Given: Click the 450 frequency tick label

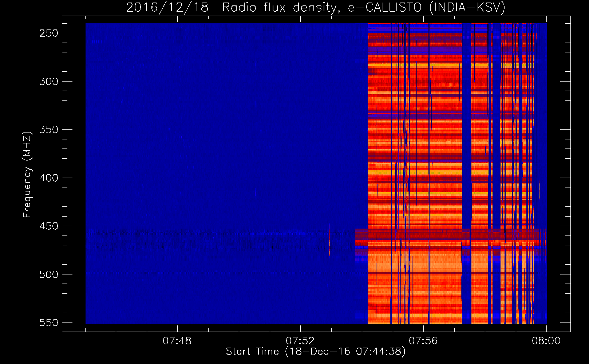Looking at the screenshot, I should pyautogui.click(x=49, y=226).
